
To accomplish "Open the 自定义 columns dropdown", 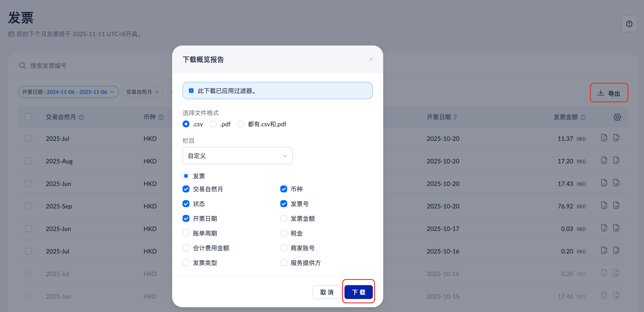I will point(237,156).
